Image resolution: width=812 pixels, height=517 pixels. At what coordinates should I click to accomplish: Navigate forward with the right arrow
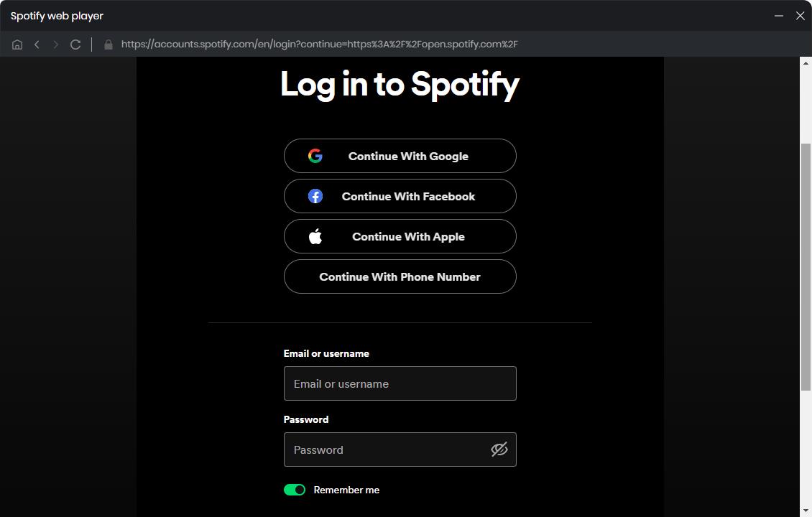(x=56, y=45)
